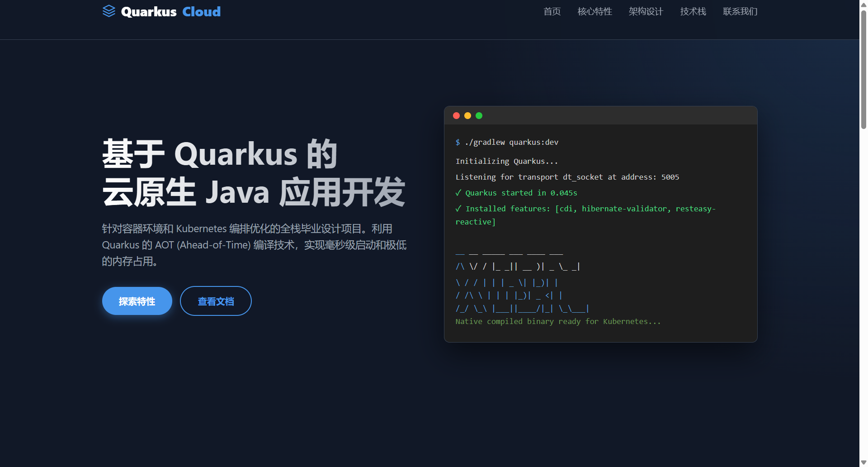868x467 pixels.
Task: Select 架构设计 in the top navigation
Action: [646, 11]
